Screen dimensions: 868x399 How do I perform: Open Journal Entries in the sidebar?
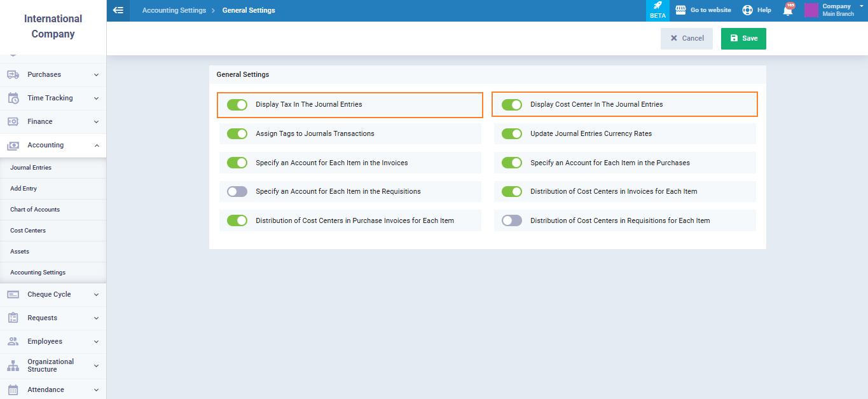[31, 168]
